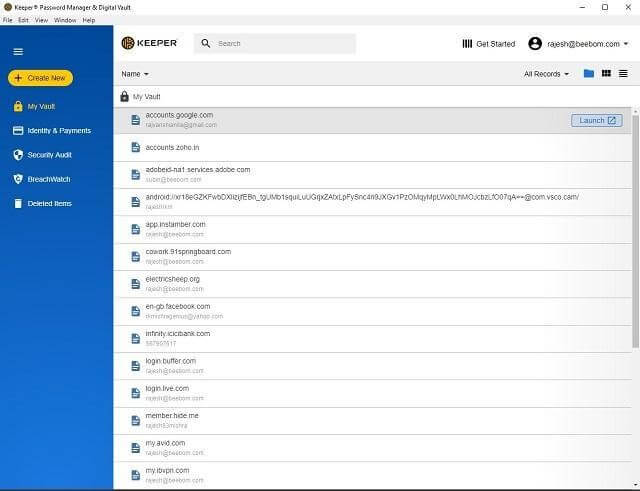Open BreachWatch section
The height and width of the screenshot is (491, 640).
click(x=42, y=179)
